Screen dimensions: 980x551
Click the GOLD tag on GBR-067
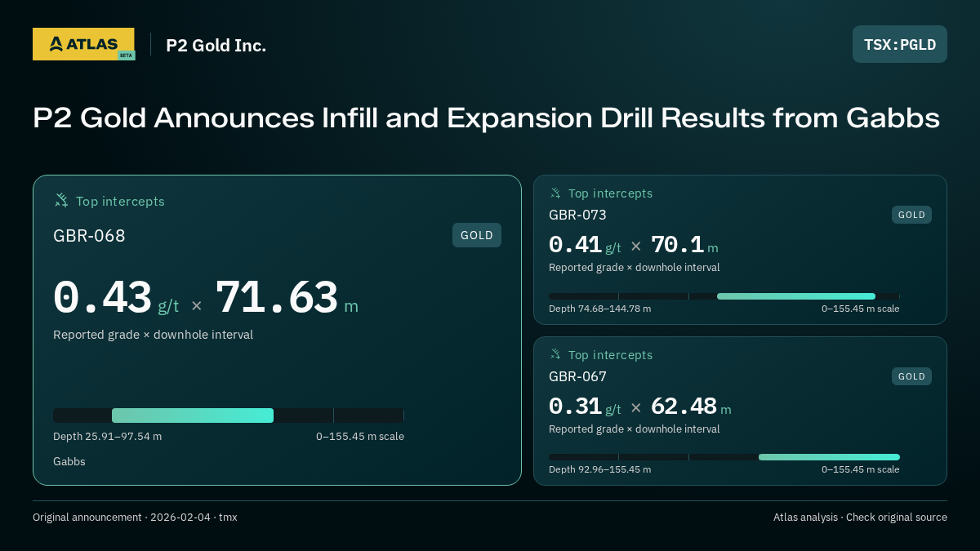911,376
